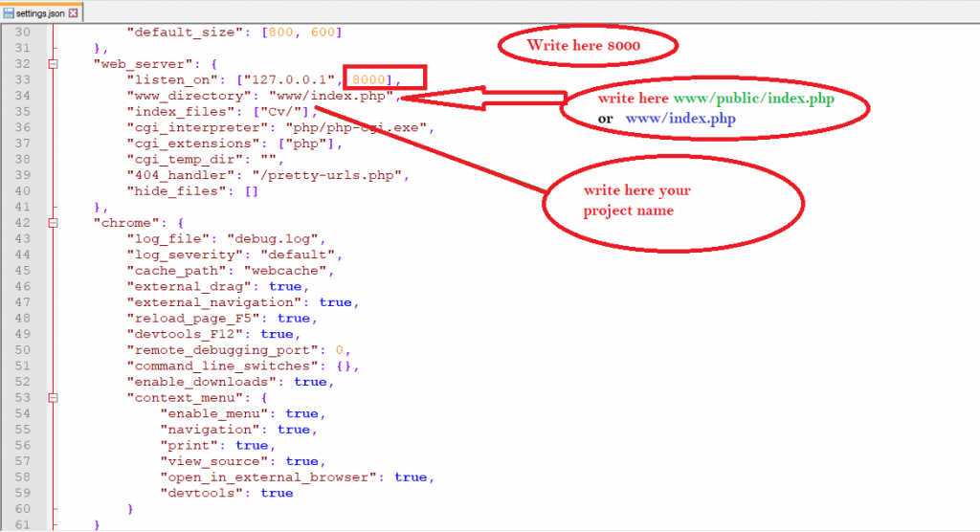Screen dimensions: 980x532
Task: Close the settings.json tab with red X
Action: coord(74,12)
